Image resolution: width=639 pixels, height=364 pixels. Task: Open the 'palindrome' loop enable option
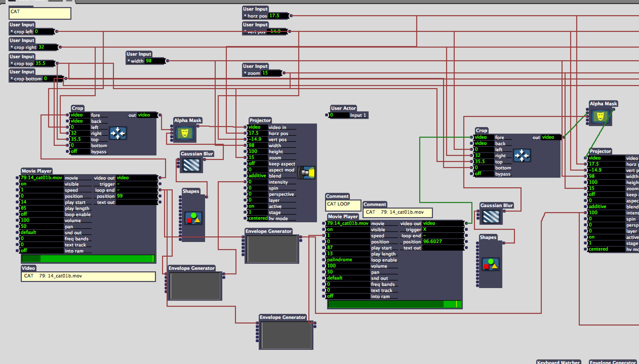tap(348, 260)
